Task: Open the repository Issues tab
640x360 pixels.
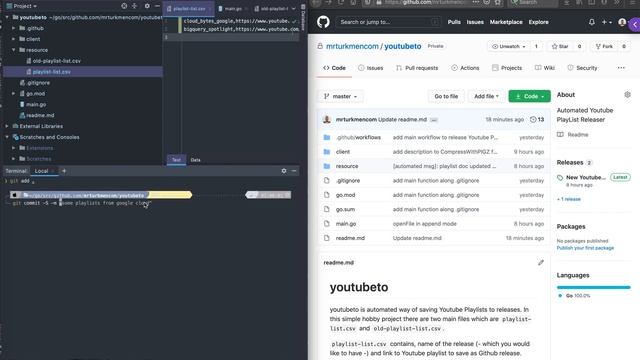Action: [371, 68]
